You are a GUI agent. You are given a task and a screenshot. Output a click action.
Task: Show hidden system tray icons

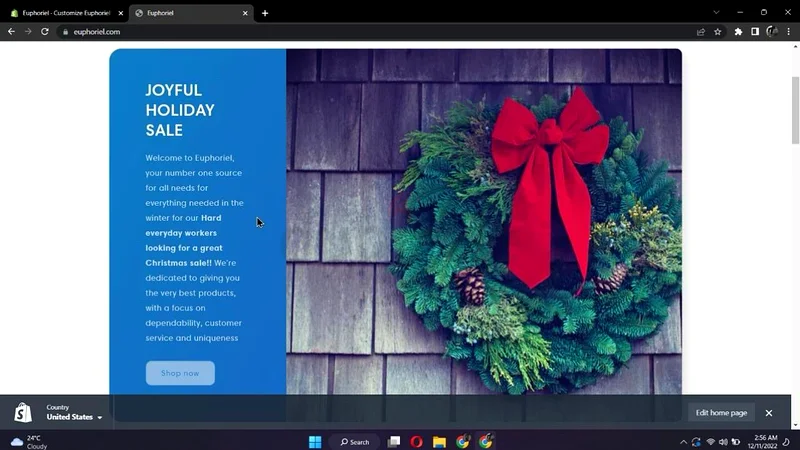(x=683, y=442)
